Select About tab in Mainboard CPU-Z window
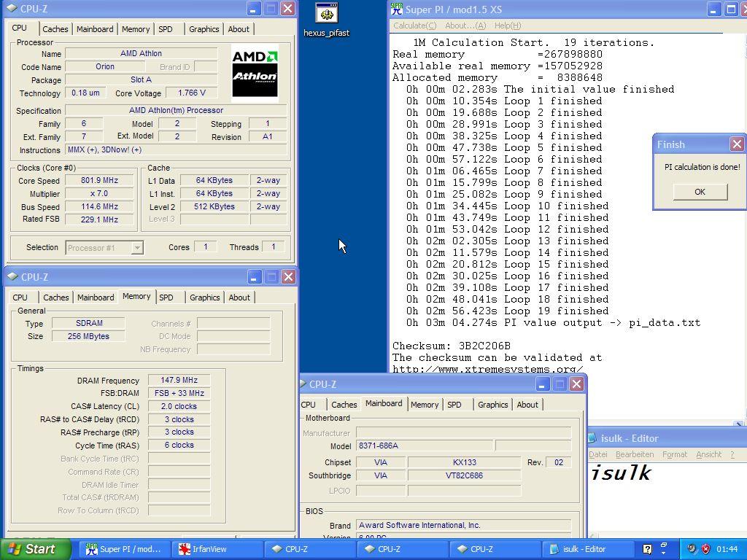This screenshot has height=560, width=747. tap(527, 405)
